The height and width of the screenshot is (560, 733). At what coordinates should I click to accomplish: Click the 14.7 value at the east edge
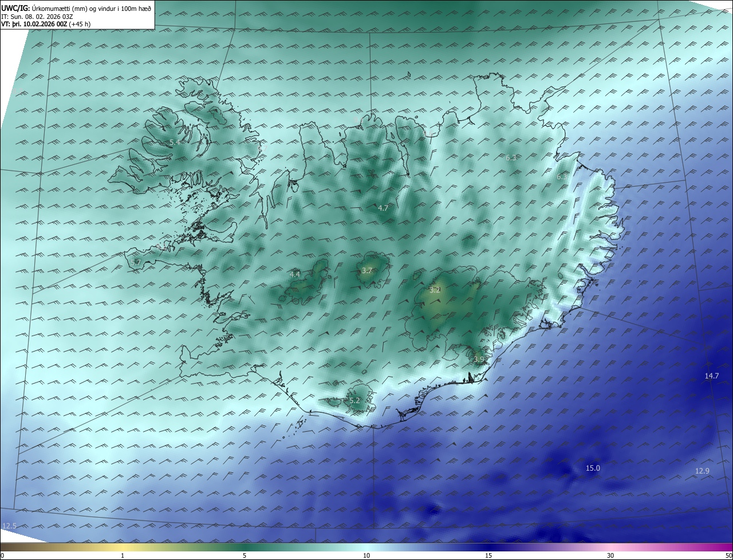pos(712,376)
